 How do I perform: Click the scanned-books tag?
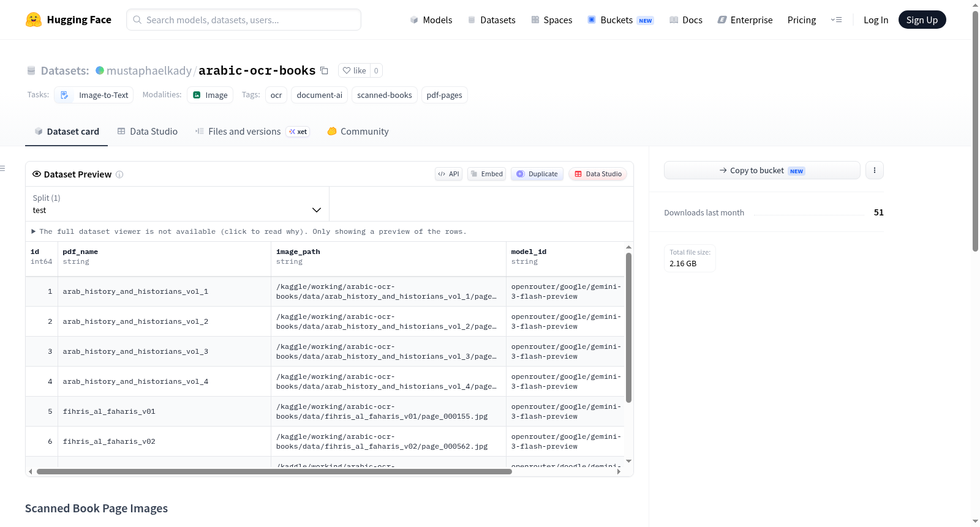coord(385,95)
